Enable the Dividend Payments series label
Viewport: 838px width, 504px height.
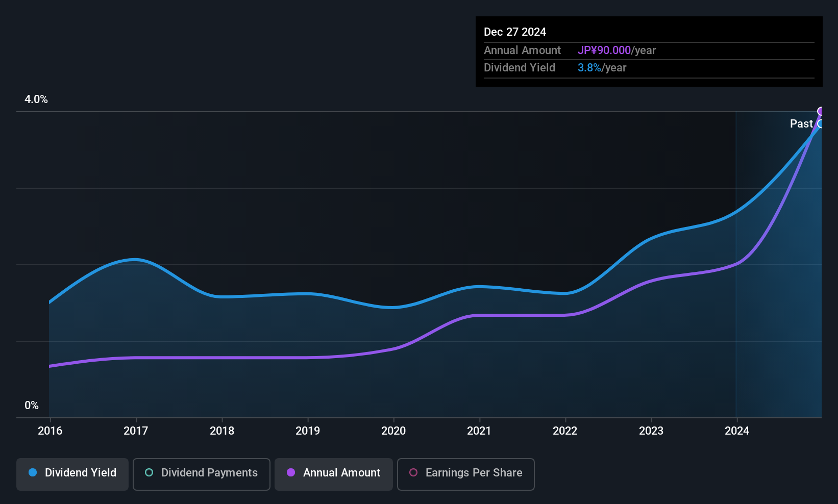[x=209, y=473]
